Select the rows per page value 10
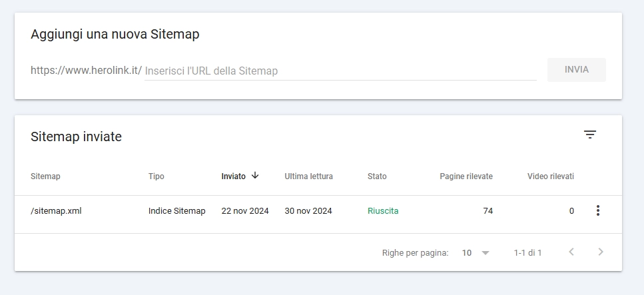 click(x=467, y=252)
